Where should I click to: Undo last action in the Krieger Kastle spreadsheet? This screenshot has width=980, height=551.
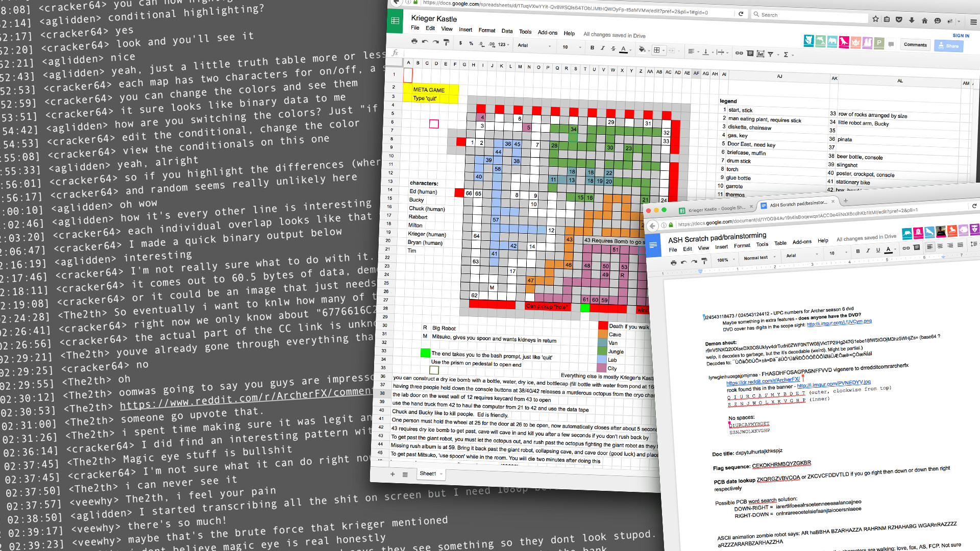425,42
